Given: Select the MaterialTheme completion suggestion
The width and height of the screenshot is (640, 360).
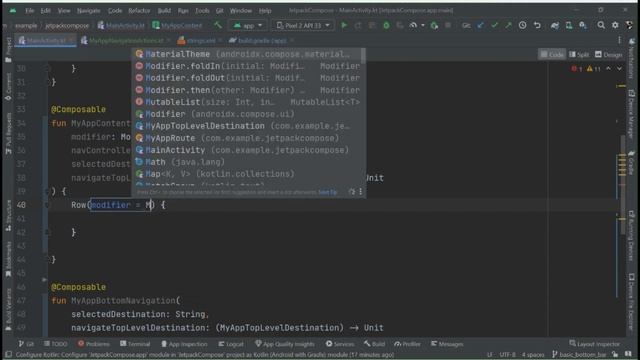Looking at the screenshot, I should tap(247, 54).
